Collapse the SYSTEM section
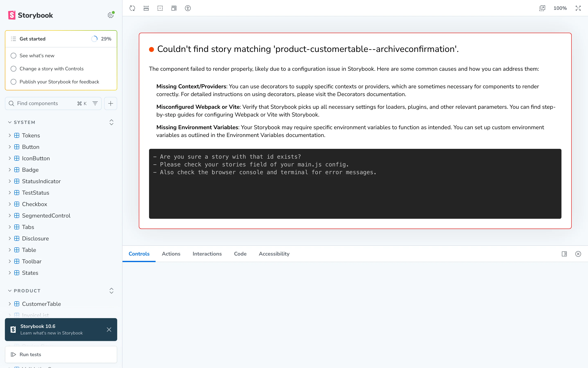 click(x=22, y=122)
